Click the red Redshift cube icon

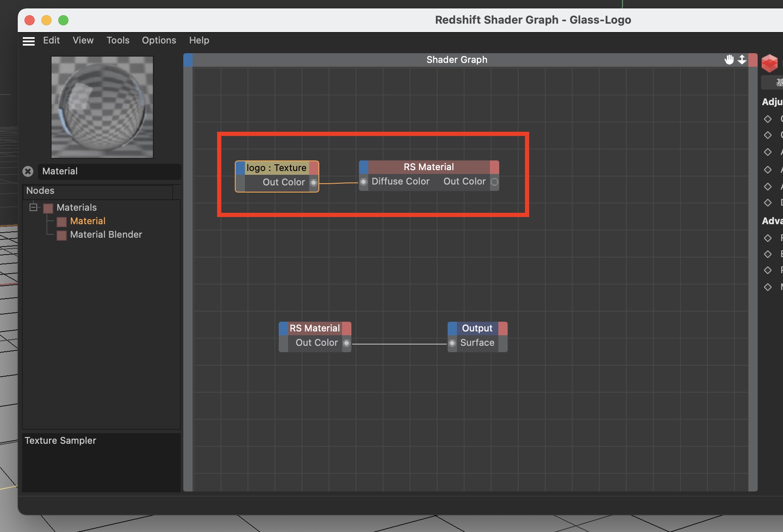pyautogui.click(x=769, y=63)
